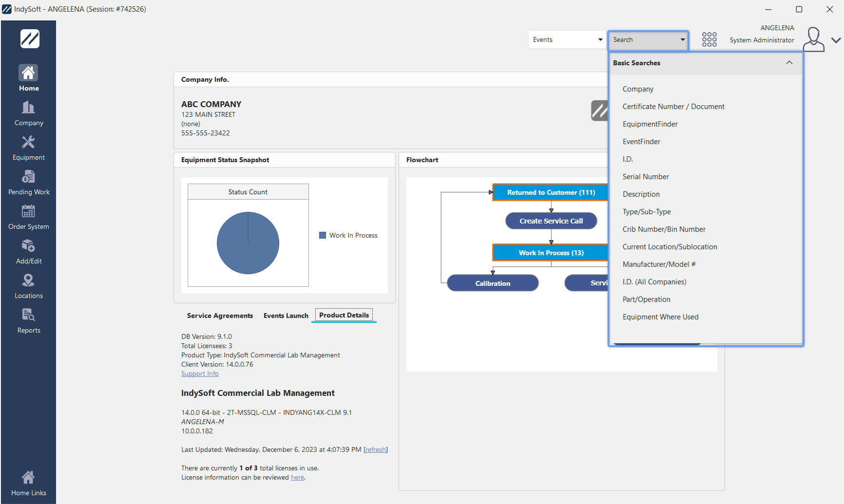Switch to the Events Launch tab
The height and width of the screenshot is (504, 844).
coord(286,316)
